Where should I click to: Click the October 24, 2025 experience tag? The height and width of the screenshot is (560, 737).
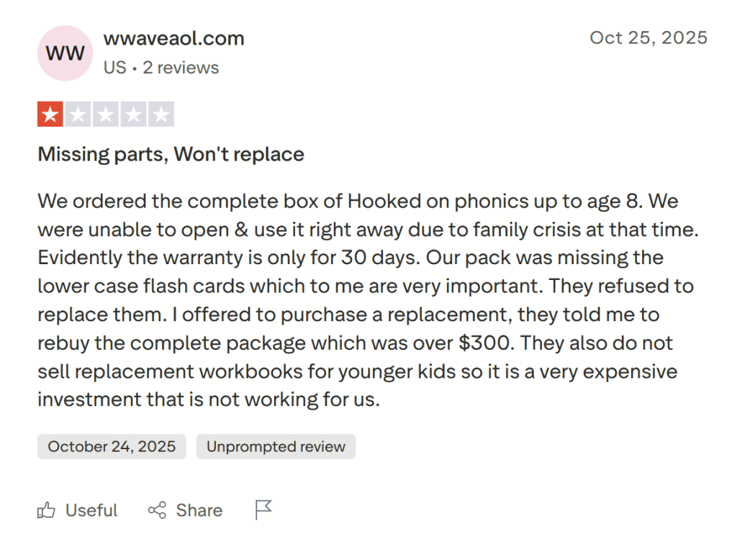pos(111,446)
